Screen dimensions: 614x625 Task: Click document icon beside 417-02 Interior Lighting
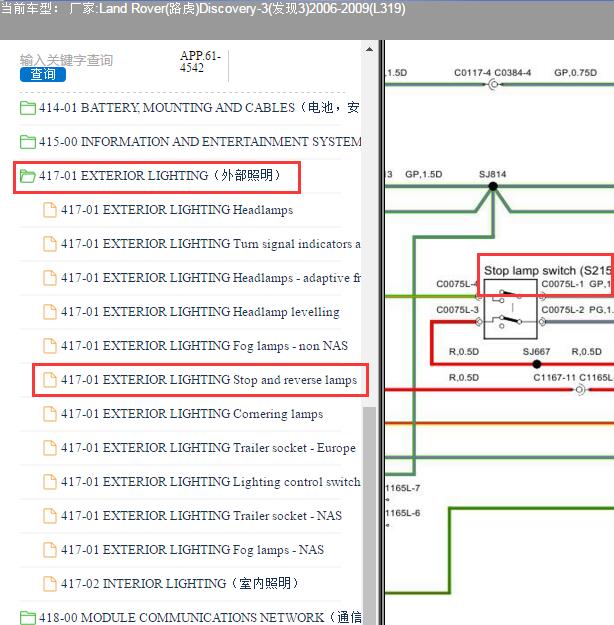pyautogui.click(x=49, y=584)
